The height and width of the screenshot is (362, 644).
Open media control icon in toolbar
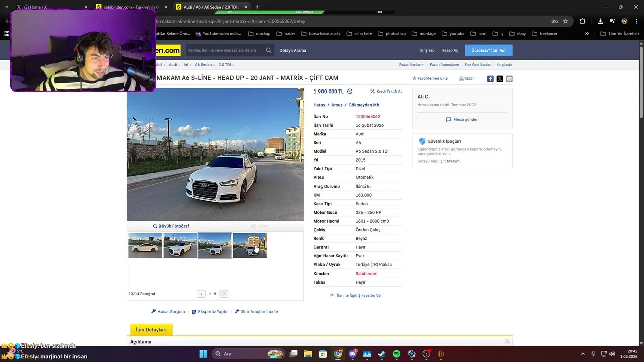coord(612,21)
